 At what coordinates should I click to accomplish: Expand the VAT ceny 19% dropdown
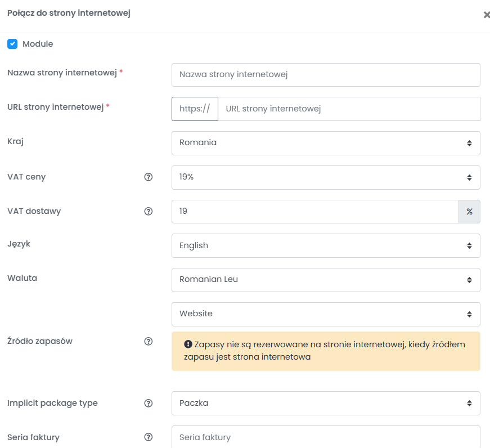326,178
